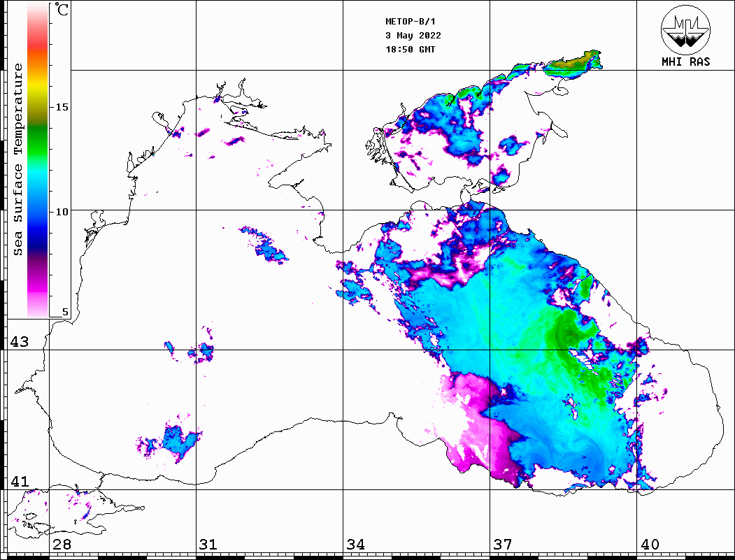
Task: Click the latitude label 41
Action: pyautogui.click(x=20, y=481)
